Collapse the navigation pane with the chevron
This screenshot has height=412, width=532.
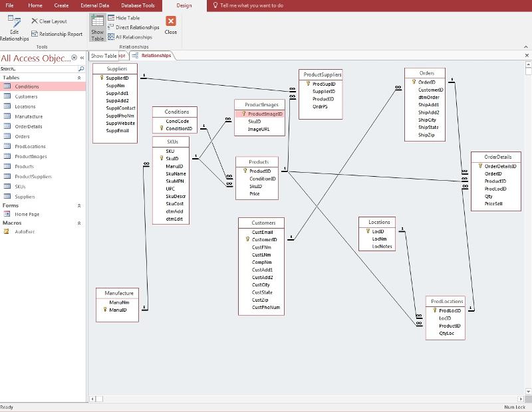coord(82,58)
